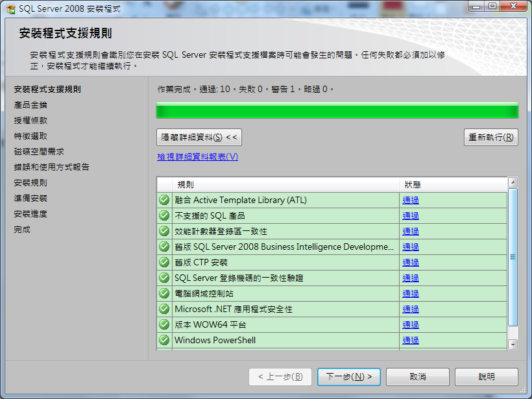Close the SQL Server 2008 setup window

coord(514,6)
